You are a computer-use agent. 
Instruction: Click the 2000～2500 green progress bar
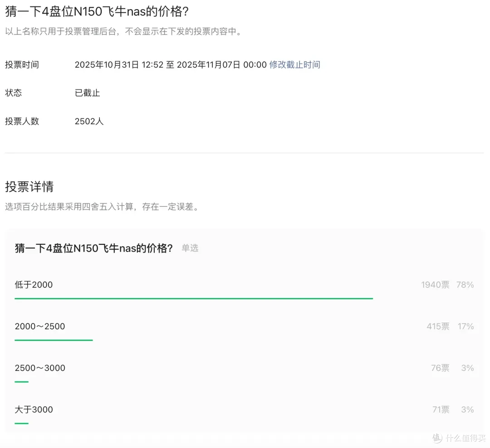coord(54,340)
